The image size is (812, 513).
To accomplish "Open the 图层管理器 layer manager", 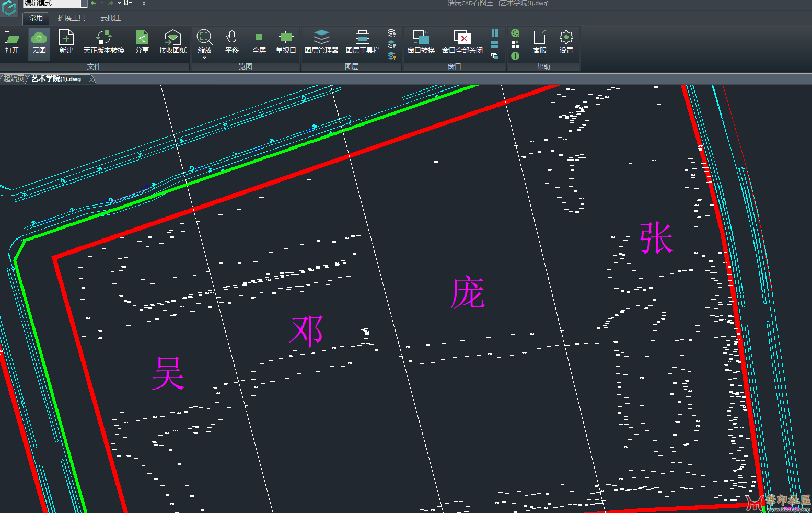I will click(x=321, y=42).
